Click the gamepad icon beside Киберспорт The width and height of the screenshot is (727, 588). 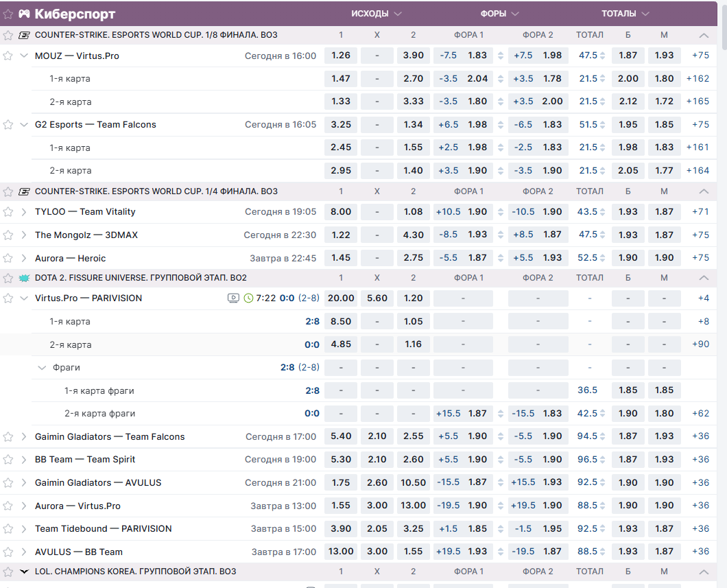coord(24,14)
